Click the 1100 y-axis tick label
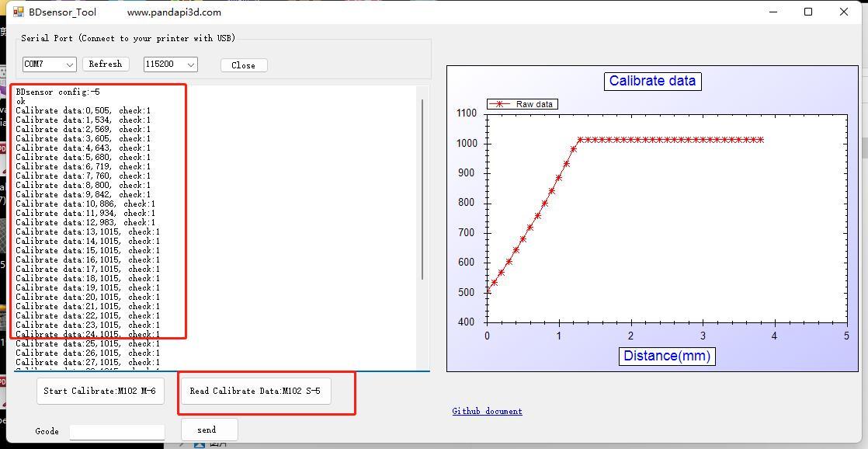This screenshot has width=868, height=449. pyautogui.click(x=466, y=113)
